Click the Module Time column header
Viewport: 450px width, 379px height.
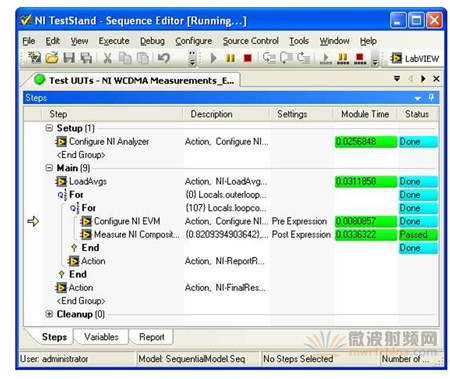click(365, 114)
